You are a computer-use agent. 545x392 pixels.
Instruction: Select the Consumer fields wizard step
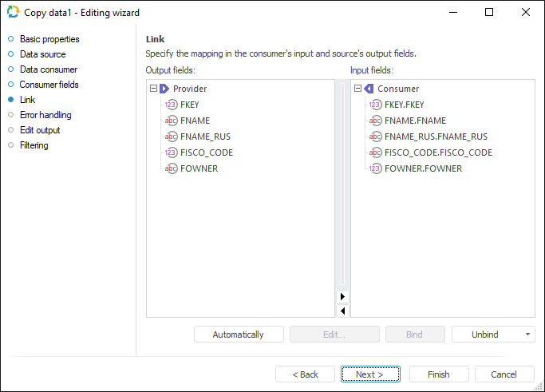pos(49,85)
